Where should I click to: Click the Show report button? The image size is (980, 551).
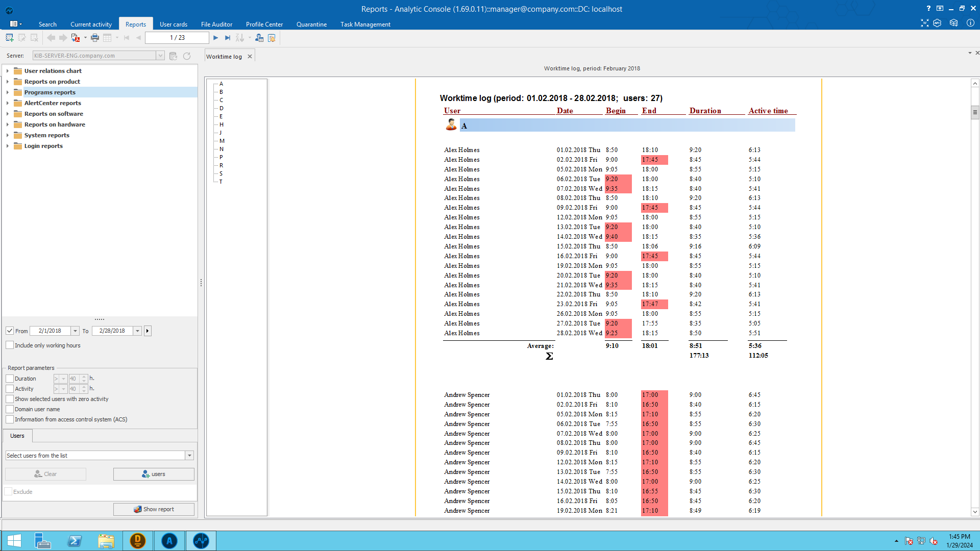pyautogui.click(x=154, y=509)
